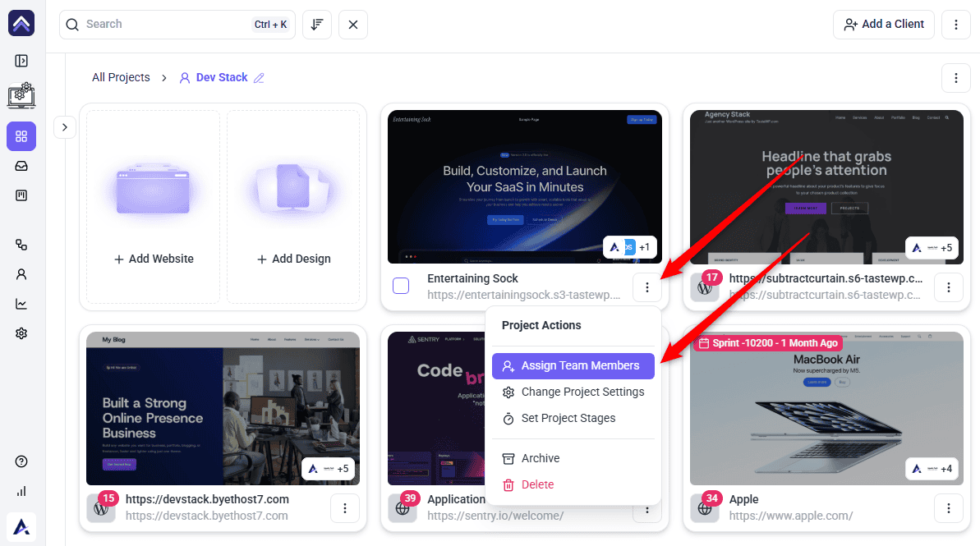The image size is (980, 546).
Task: Click the Atarim logo at top left
Action: point(21,23)
